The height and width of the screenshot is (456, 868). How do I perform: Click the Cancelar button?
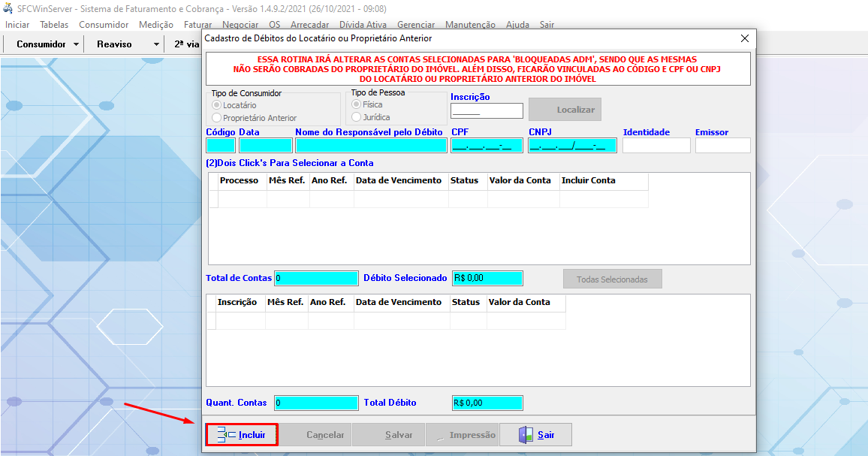click(315, 435)
